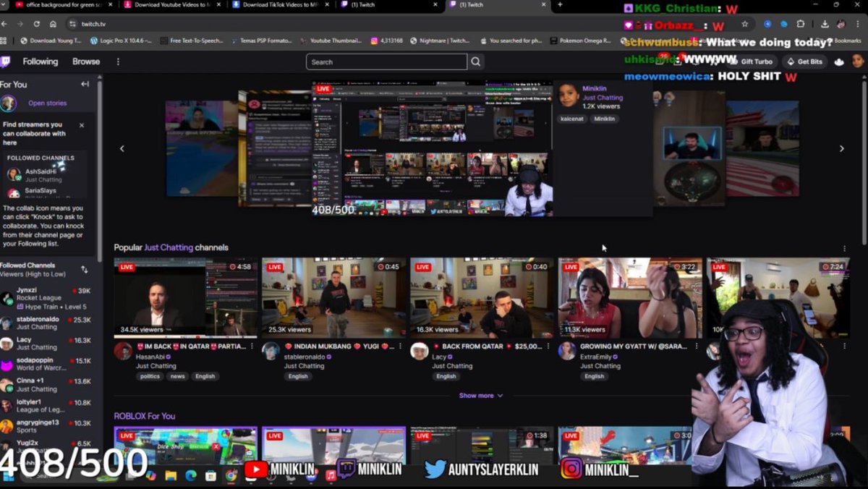The image size is (868, 489).
Task: Open a new browser tab
Action: (x=560, y=5)
